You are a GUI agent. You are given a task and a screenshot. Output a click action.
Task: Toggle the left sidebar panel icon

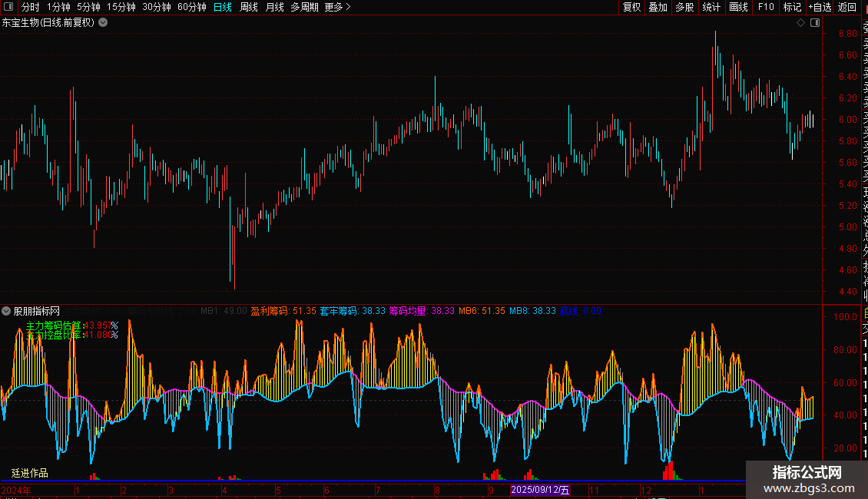tap(8, 7)
